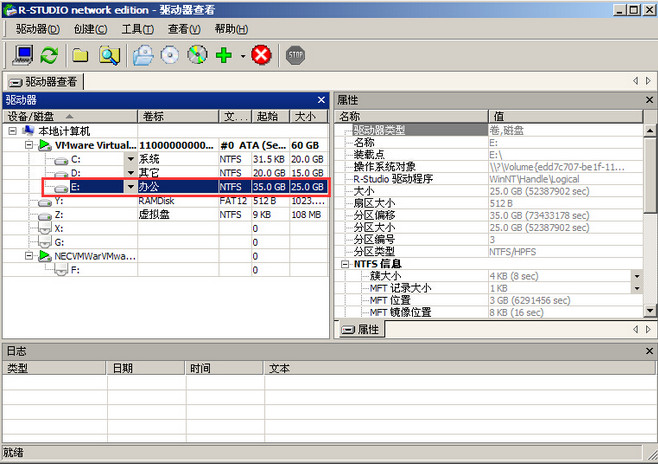Click the 类型 log column header
The image size is (658, 465).
(x=54, y=368)
